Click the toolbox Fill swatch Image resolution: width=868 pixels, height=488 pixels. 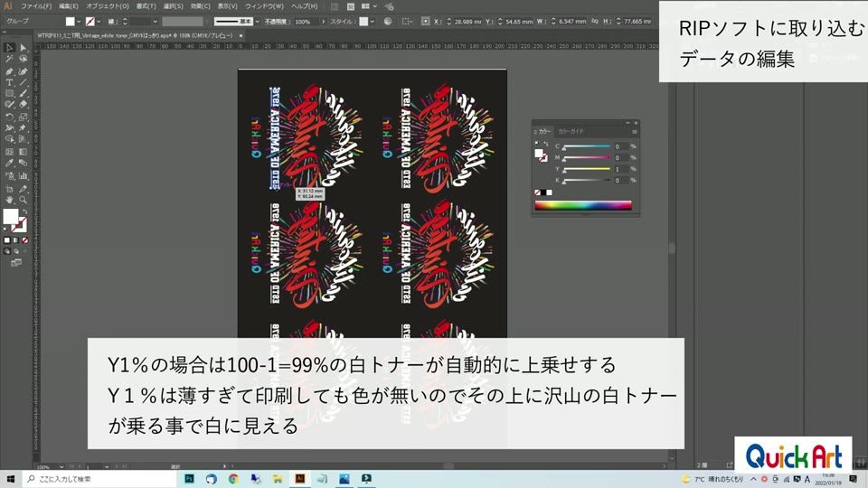click(x=10, y=216)
